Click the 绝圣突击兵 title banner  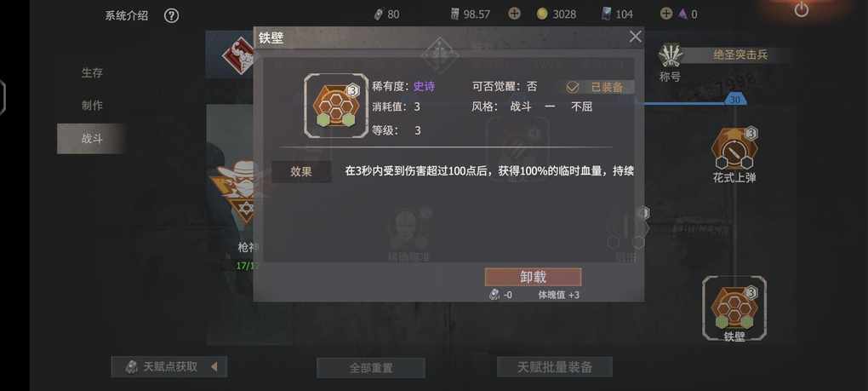740,55
